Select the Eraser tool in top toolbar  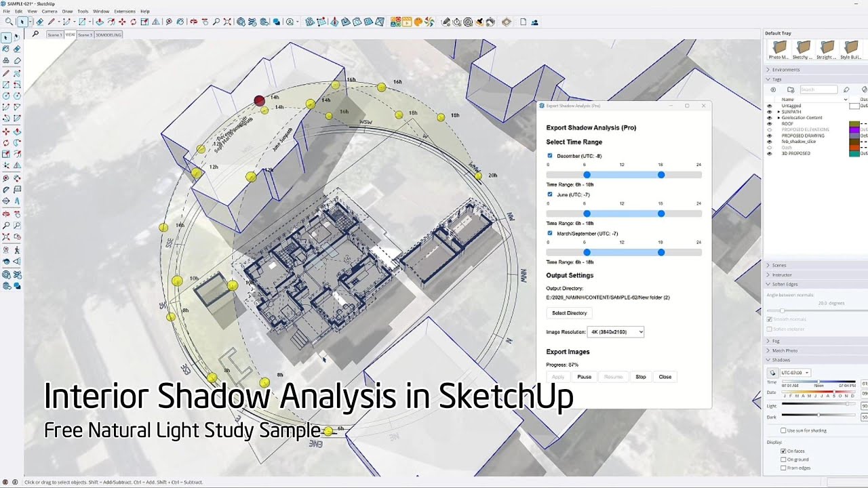(40, 22)
